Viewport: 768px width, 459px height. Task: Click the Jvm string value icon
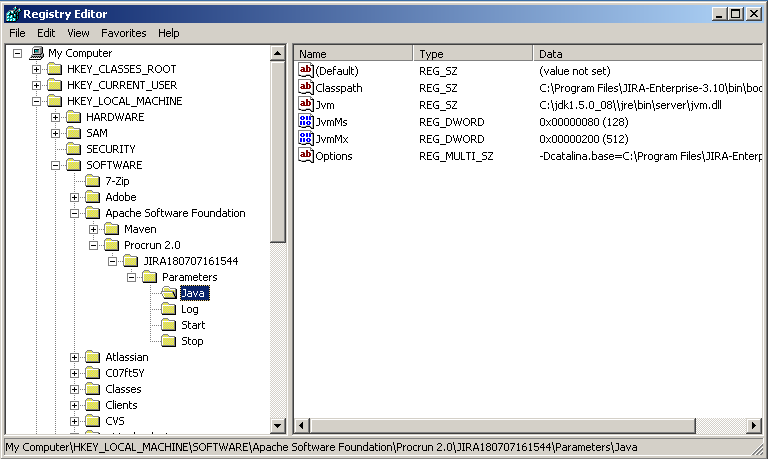pos(306,105)
